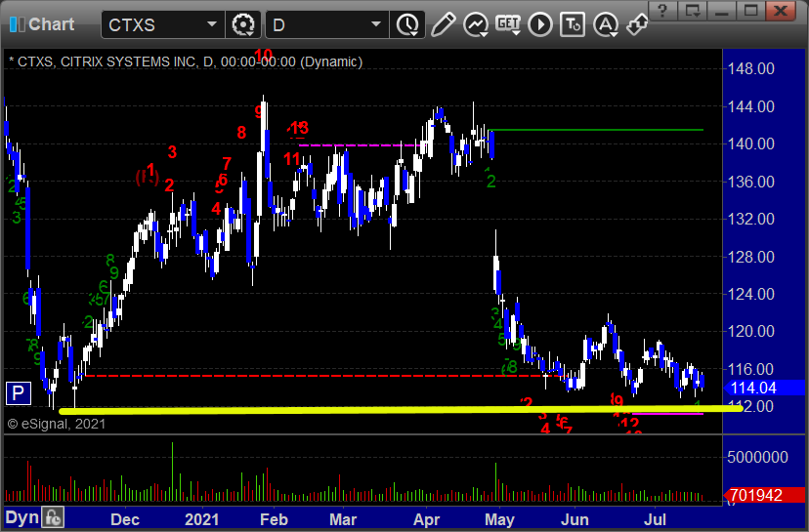The image size is (809, 532).
Task: Click the Jun label on time axis
Action: pos(575,519)
